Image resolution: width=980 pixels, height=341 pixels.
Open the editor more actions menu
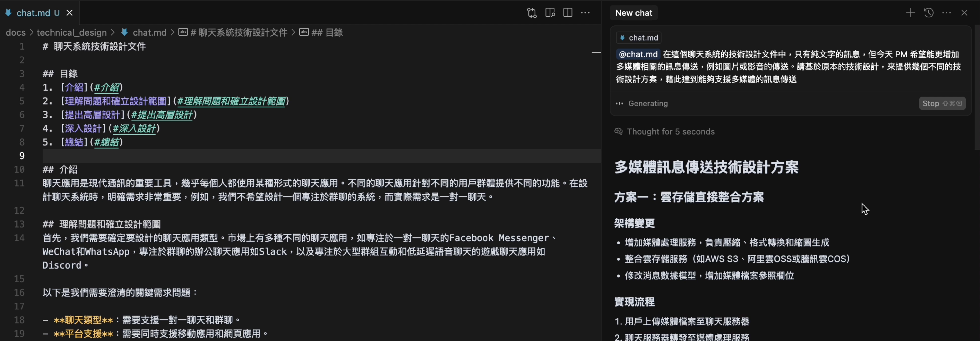[x=585, y=12]
